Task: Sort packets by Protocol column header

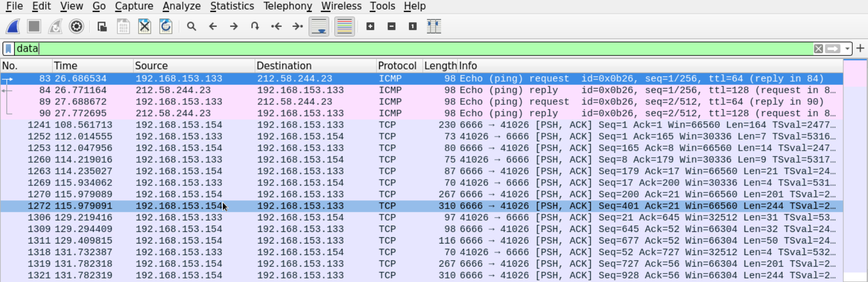Action: pyautogui.click(x=397, y=66)
